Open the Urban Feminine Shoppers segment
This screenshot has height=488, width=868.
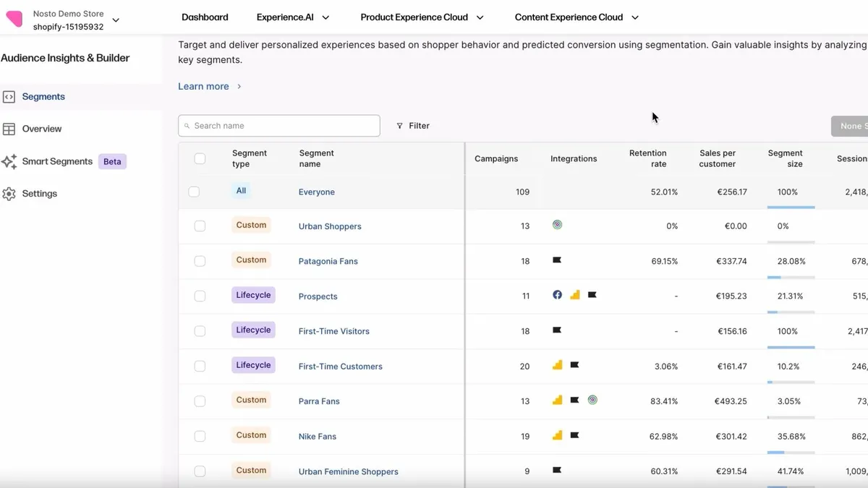click(x=349, y=471)
